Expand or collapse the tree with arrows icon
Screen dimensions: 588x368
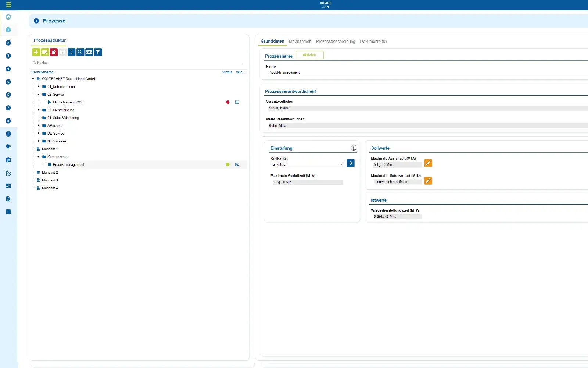click(x=71, y=52)
